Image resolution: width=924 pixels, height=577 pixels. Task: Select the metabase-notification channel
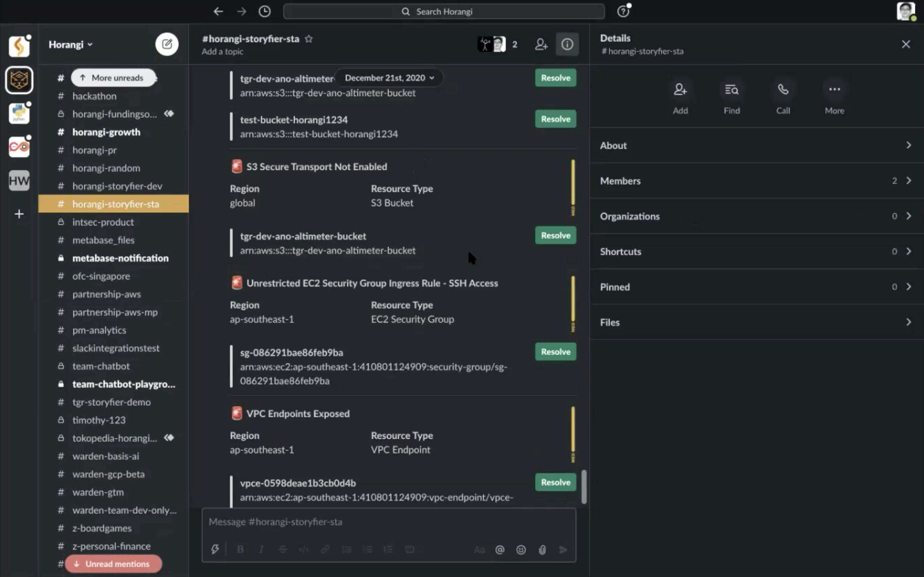coord(120,257)
